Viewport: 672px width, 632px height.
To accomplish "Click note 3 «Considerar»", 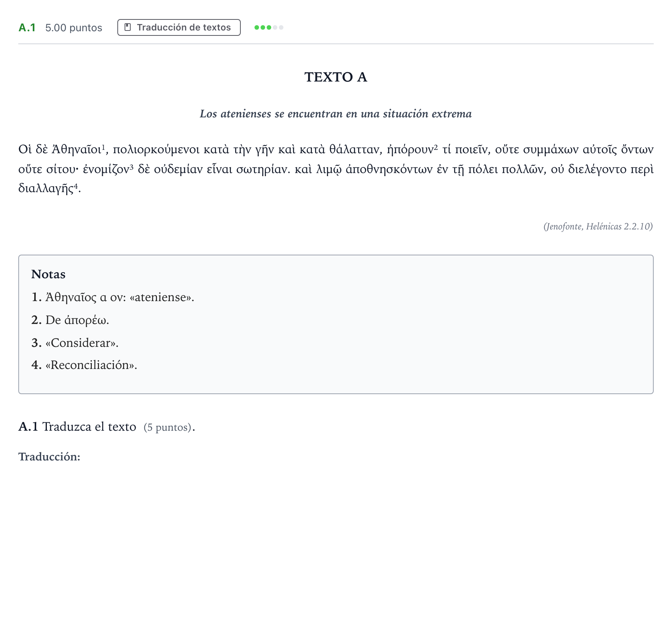I will tap(75, 343).
